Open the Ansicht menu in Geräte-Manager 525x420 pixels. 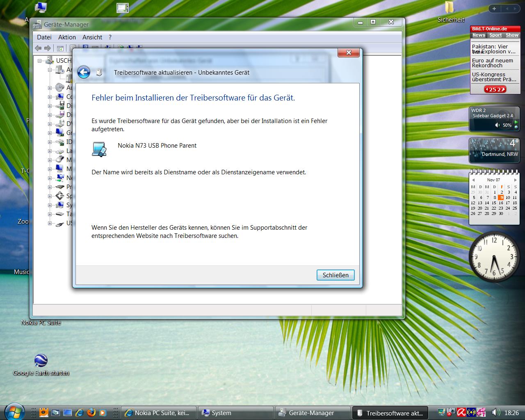(x=92, y=37)
